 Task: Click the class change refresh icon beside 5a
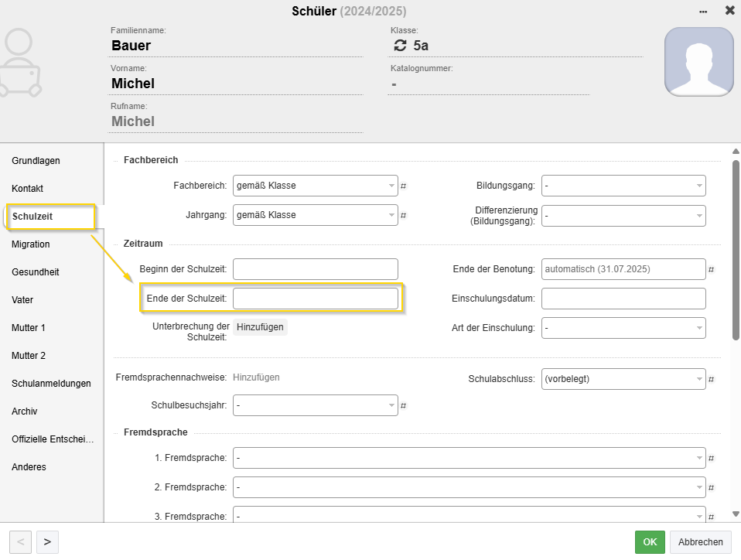tap(400, 46)
